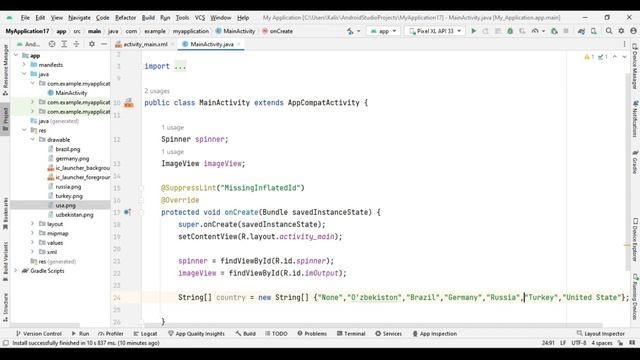Click the account avatar icon
The image size is (640, 360).
click(x=633, y=31)
